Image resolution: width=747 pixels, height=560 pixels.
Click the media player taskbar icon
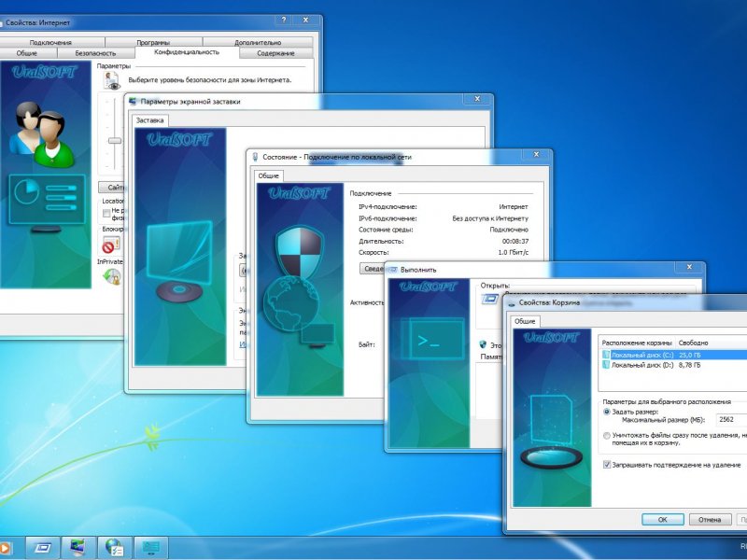pos(5,548)
